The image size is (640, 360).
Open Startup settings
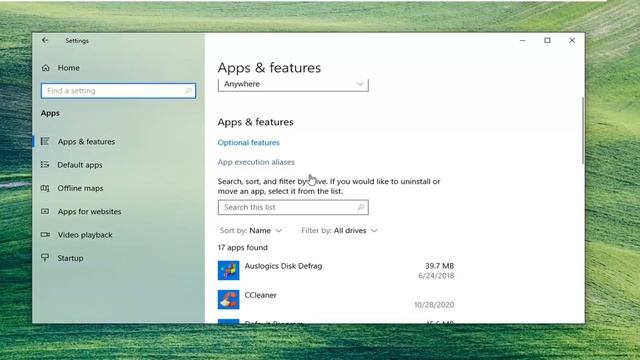(70, 258)
